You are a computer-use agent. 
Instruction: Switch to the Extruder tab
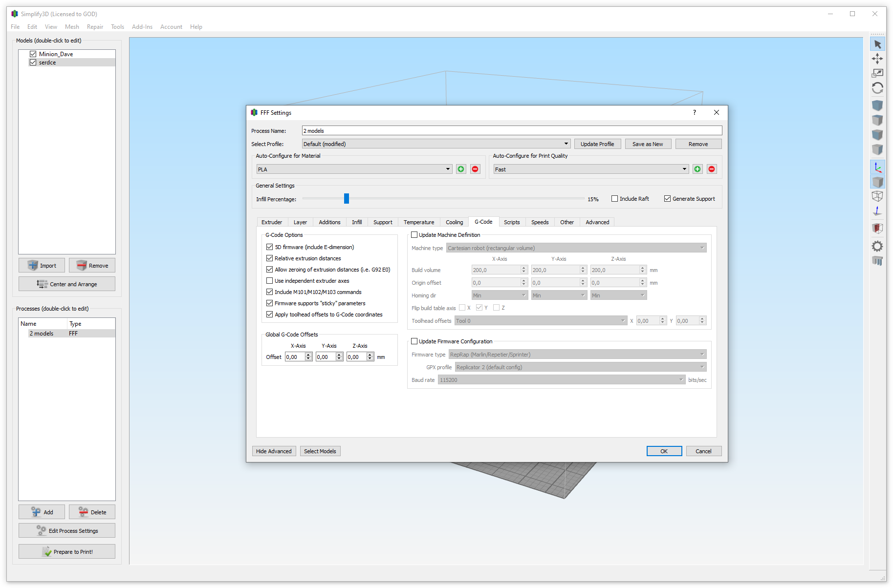(x=272, y=222)
